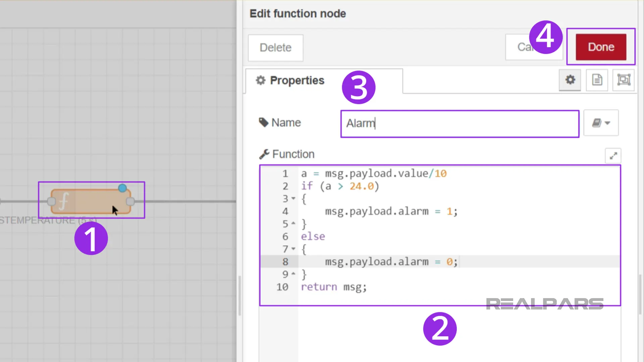Image resolution: width=644 pixels, height=362 pixels.
Task: Click the return msg line in editor
Action: [334, 287]
